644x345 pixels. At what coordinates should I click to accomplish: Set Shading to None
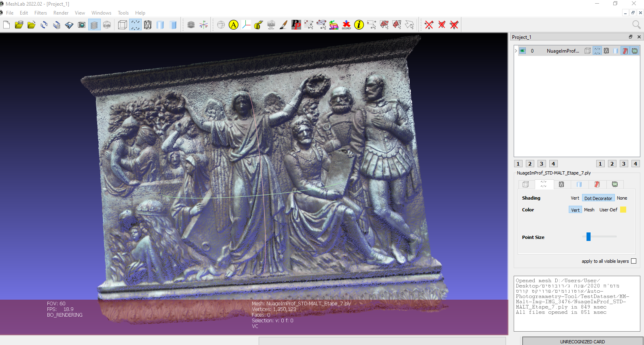pos(622,198)
